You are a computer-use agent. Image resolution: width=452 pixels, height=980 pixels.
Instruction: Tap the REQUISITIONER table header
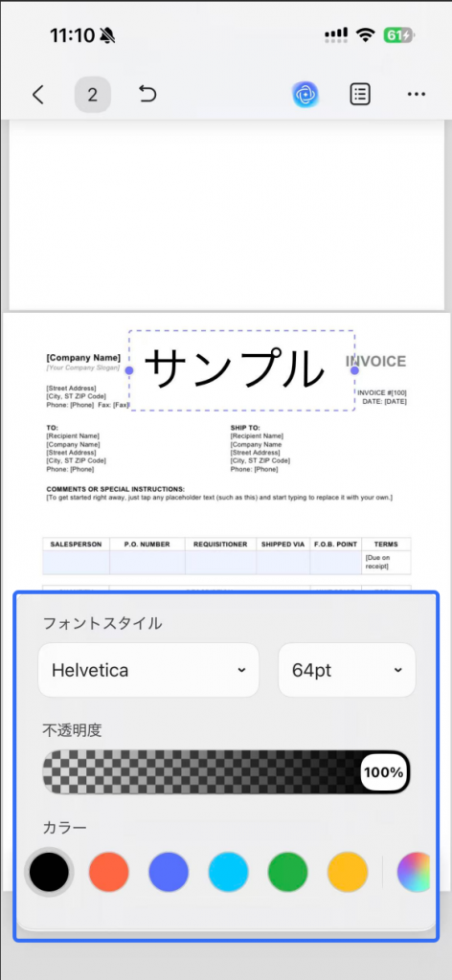(220, 545)
